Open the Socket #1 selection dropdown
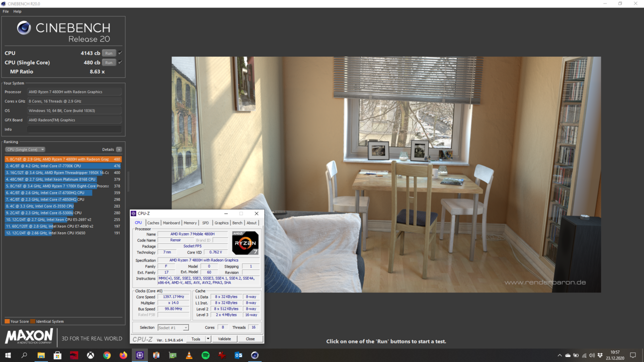The height and width of the screenshot is (362, 644). tap(173, 328)
